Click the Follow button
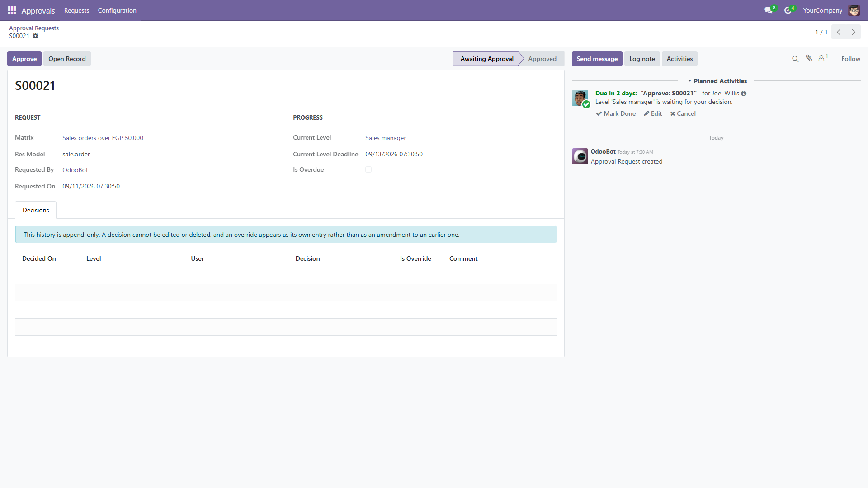 (850, 59)
